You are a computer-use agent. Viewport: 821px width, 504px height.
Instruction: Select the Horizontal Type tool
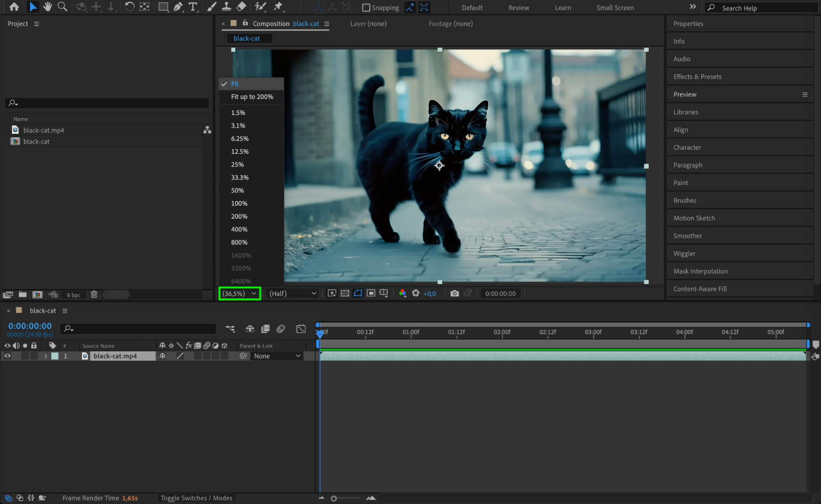click(193, 7)
